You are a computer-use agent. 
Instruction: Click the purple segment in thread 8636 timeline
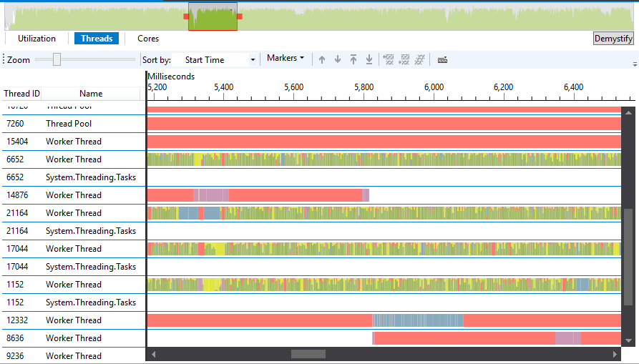[567, 339]
